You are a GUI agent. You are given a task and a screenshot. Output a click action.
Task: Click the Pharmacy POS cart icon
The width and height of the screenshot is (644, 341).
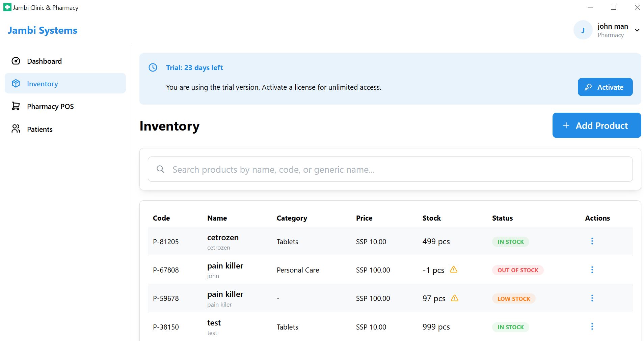(16, 106)
